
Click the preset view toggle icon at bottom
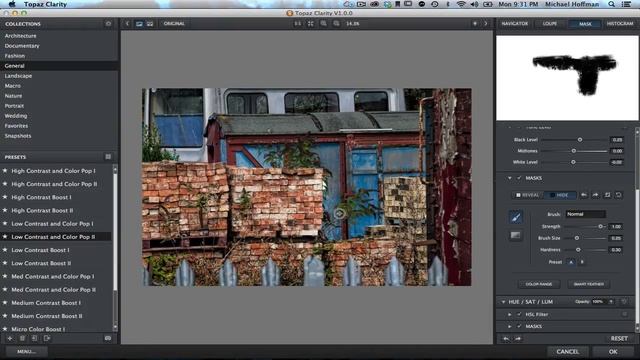[x=108, y=338]
